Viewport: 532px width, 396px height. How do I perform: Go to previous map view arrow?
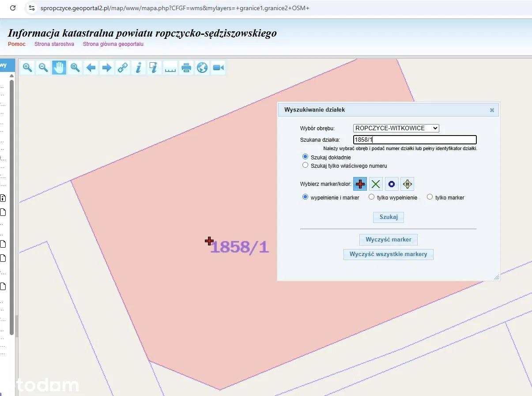tap(91, 68)
